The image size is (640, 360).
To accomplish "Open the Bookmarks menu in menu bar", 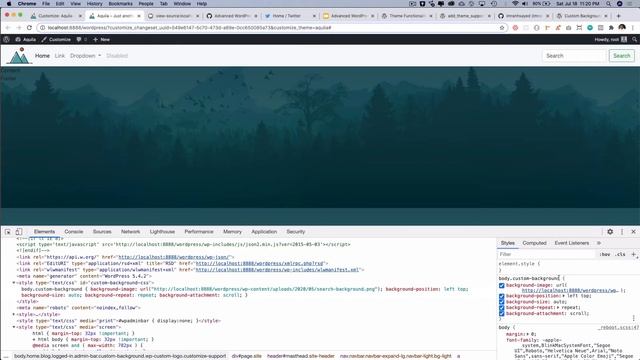I will click(120, 4).
